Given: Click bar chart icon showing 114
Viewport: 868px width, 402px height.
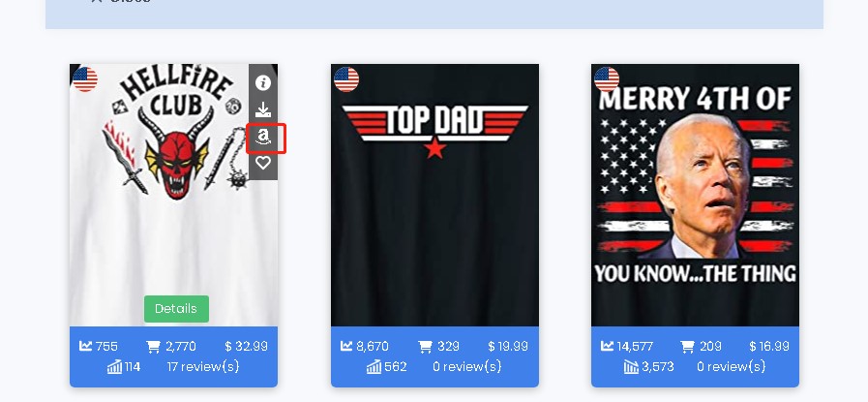Looking at the screenshot, I should pos(114,366).
